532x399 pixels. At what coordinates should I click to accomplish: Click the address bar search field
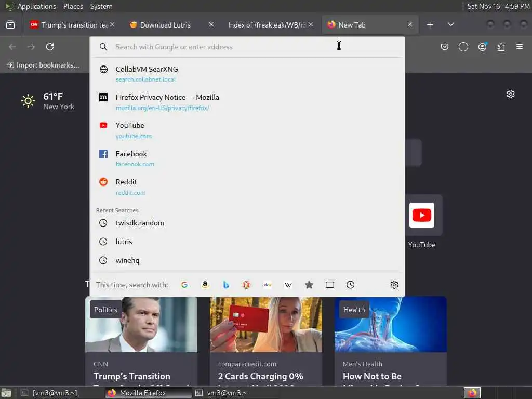pos(247,47)
